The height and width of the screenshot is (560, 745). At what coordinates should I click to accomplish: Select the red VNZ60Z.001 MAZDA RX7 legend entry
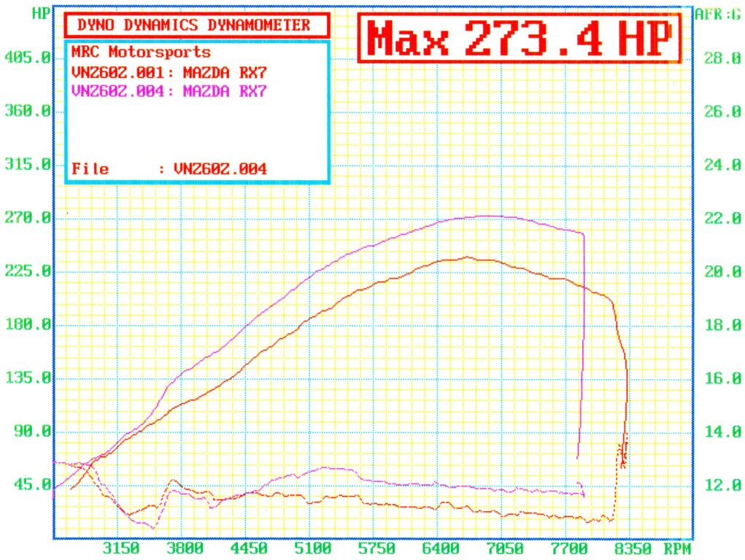[169, 73]
